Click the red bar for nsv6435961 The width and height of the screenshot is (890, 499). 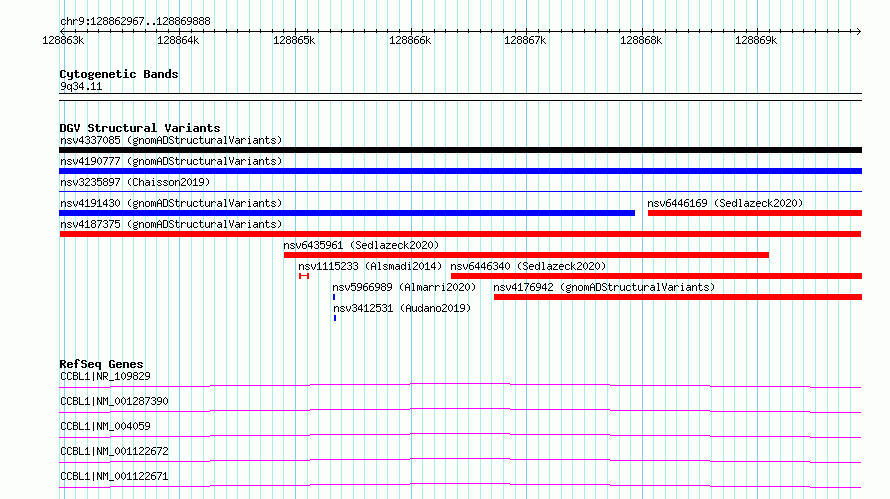pos(526,255)
